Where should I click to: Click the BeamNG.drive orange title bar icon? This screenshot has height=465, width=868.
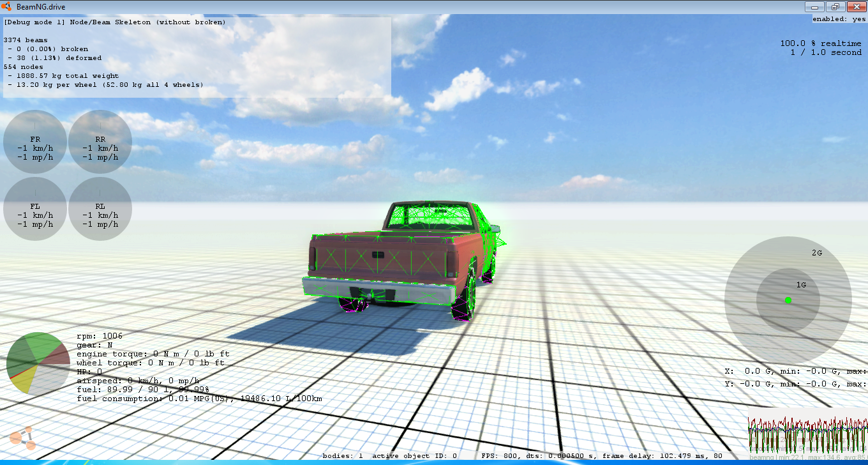pos(8,7)
